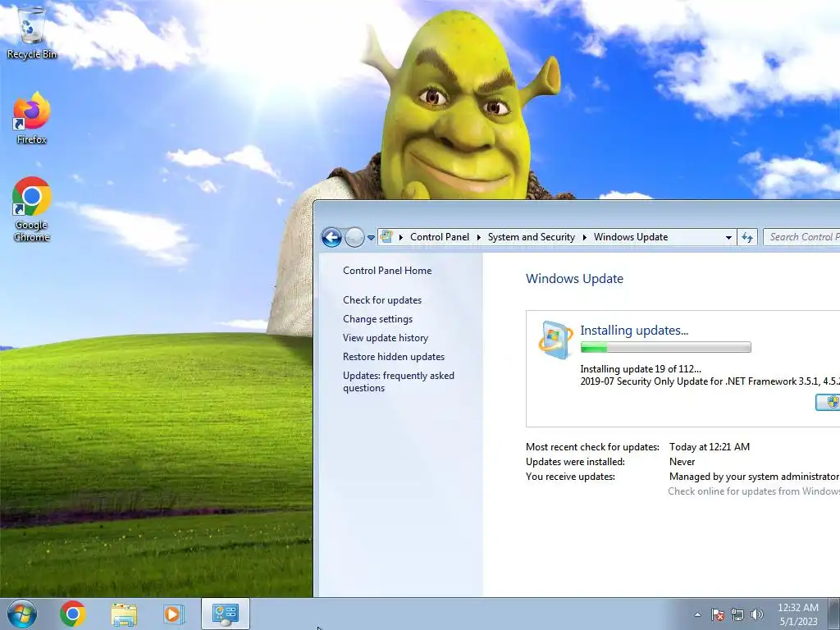
Task: Open address bar history dropdown
Action: (728, 237)
